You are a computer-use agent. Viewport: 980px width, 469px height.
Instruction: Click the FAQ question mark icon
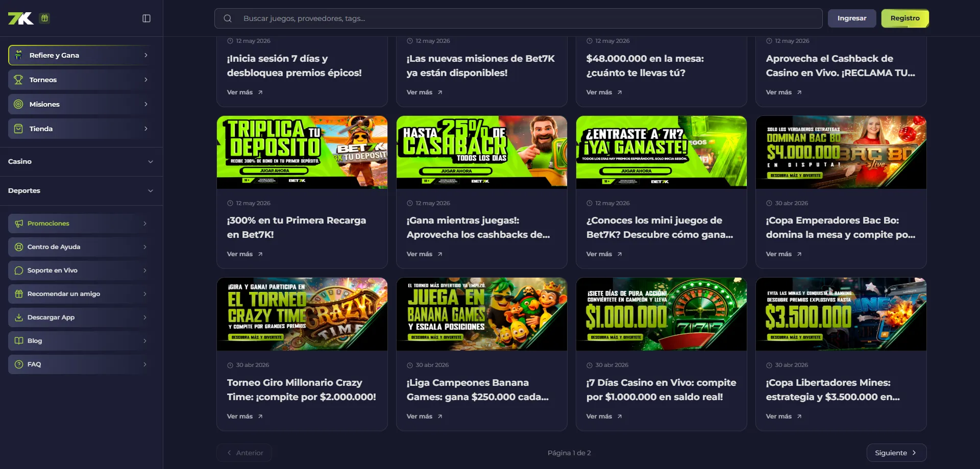point(19,364)
